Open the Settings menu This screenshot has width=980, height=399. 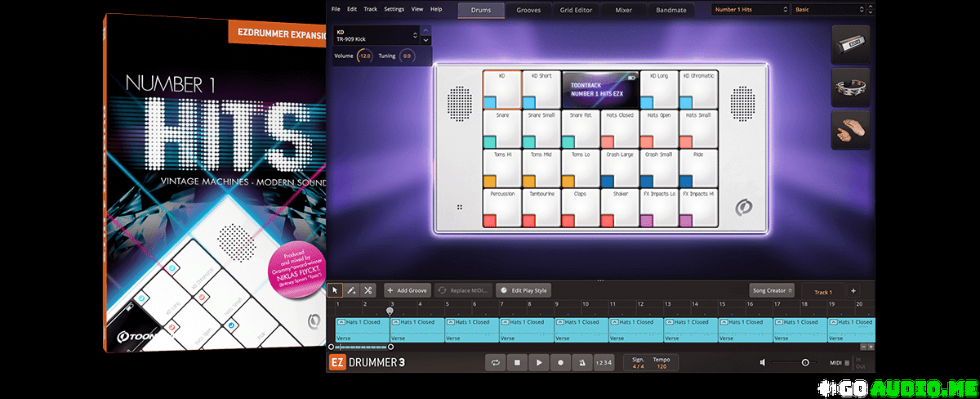(x=394, y=9)
